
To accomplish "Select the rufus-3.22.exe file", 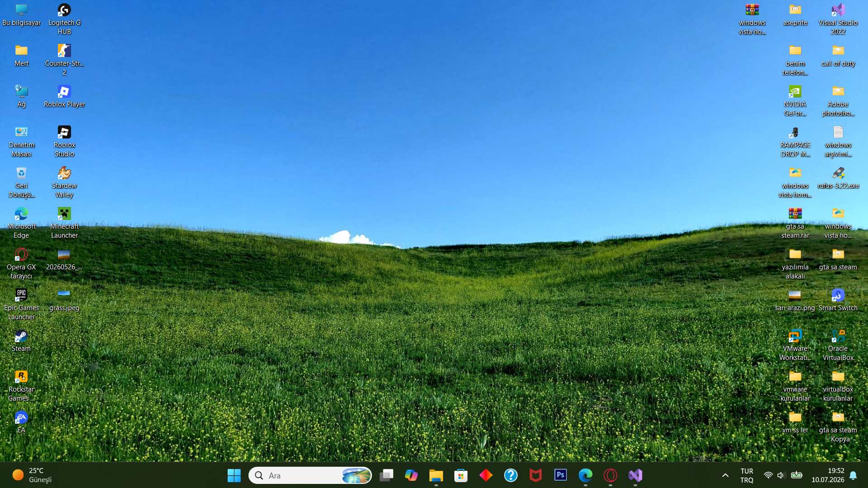I will [838, 178].
